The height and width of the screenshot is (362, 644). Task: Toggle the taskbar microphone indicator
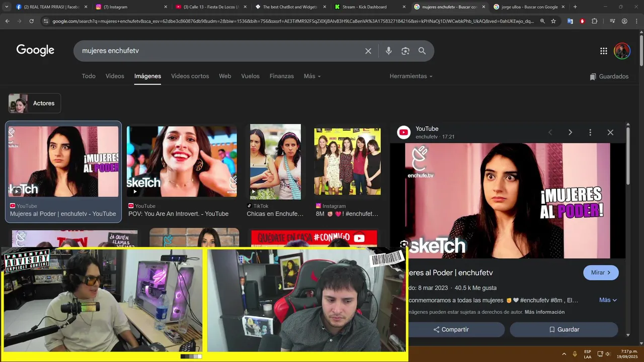click(x=575, y=354)
